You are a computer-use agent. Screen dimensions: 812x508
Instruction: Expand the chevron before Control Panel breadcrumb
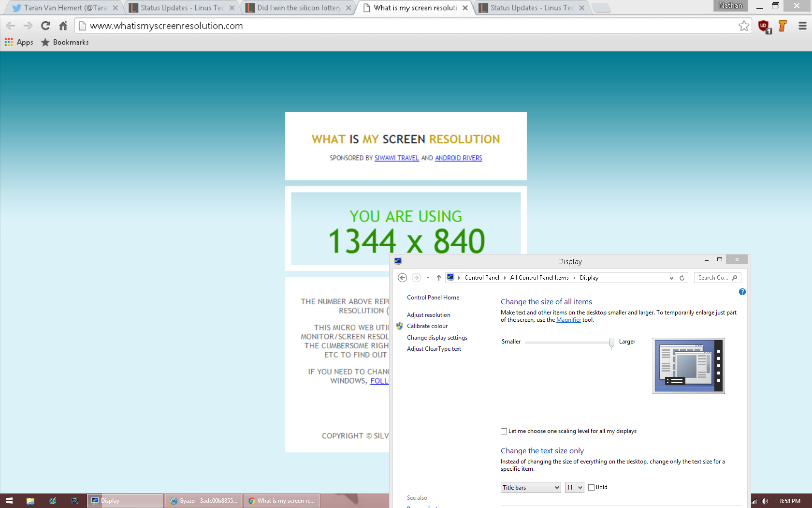click(x=459, y=278)
